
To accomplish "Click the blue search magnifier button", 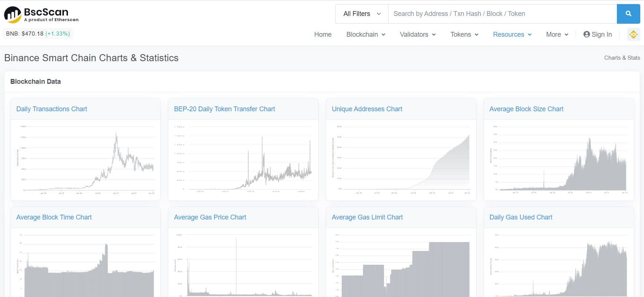I will tap(628, 14).
